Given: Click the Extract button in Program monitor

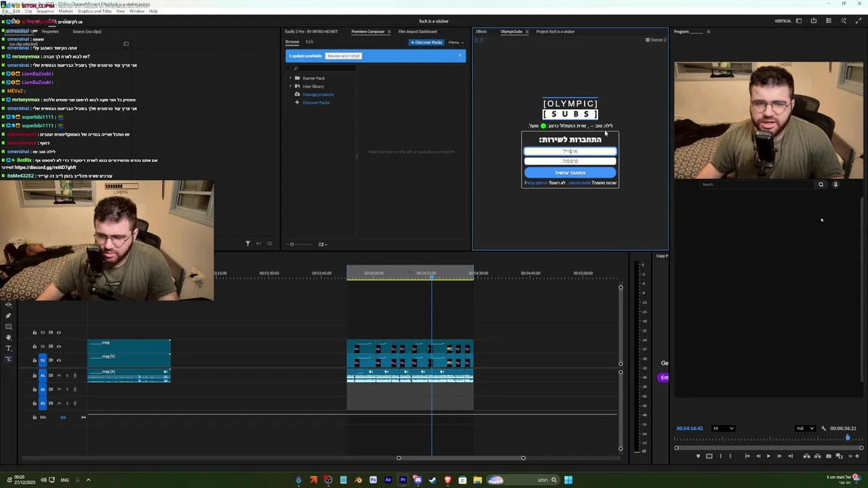Looking at the screenshot, I should (817, 456).
